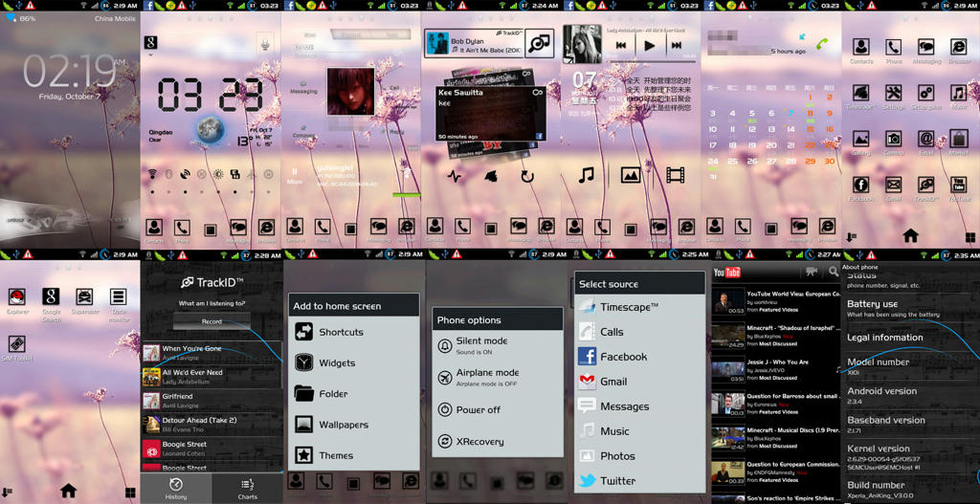Image resolution: width=980 pixels, height=504 pixels.
Task: Select Twitter in Select source list
Action: click(x=640, y=481)
